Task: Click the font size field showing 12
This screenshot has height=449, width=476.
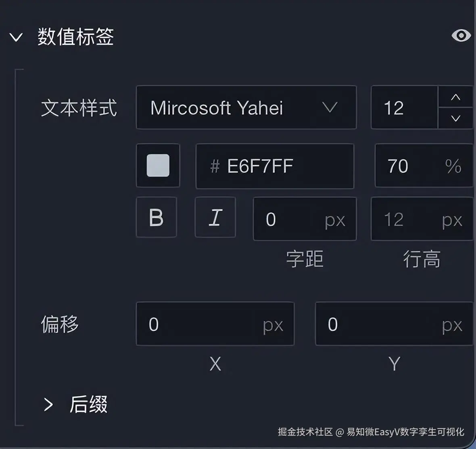Action: tap(404, 108)
